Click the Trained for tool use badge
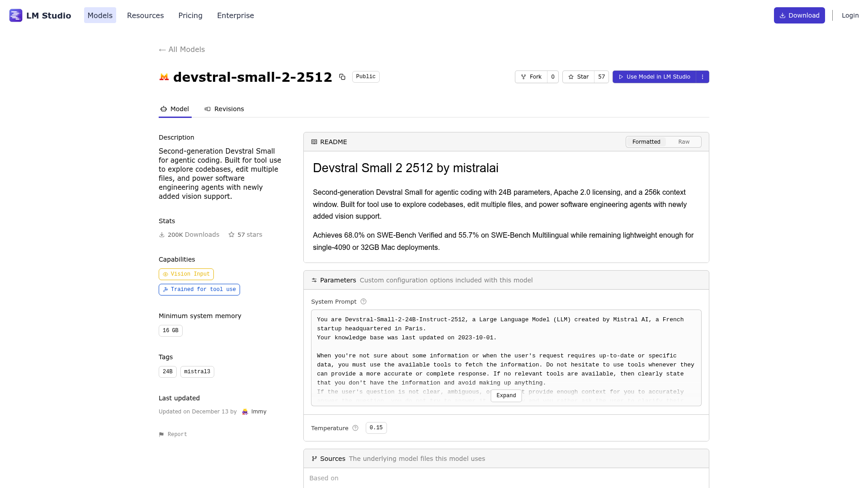 pyautogui.click(x=199, y=290)
